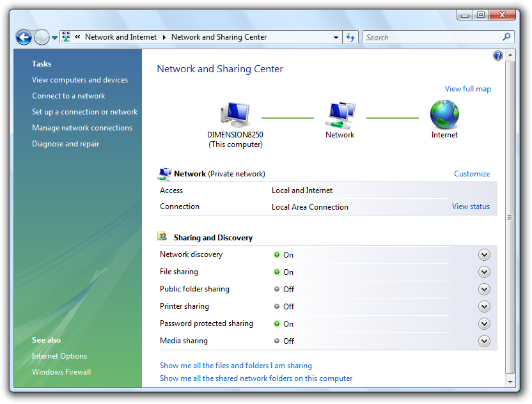Show all the files and folders I am sharing
Screen dimensions: 532x404
pos(236,366)
